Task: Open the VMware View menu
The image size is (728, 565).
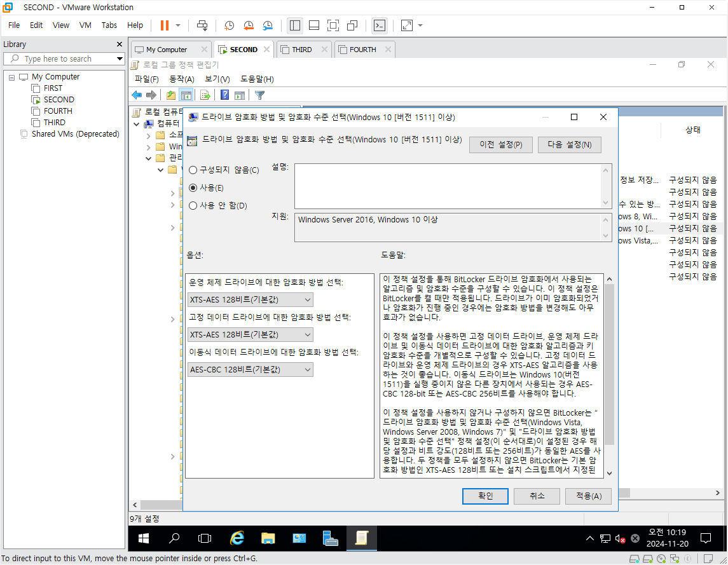Action: 61,25
